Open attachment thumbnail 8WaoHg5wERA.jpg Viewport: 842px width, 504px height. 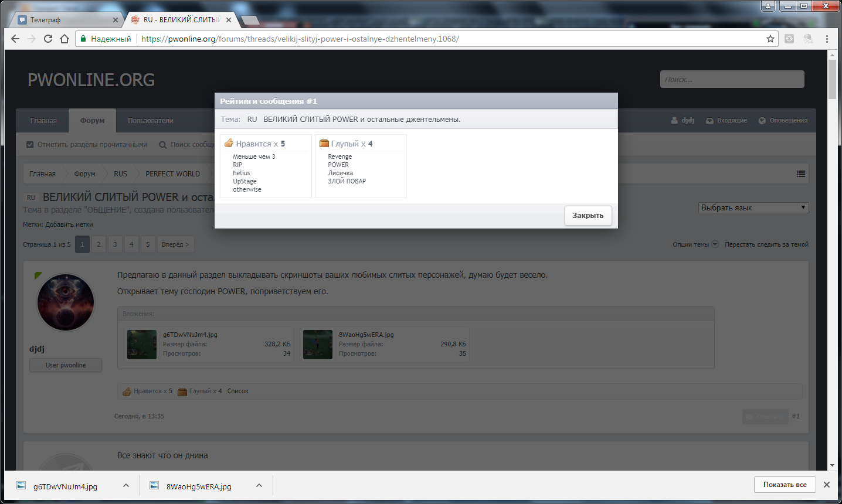318,344
